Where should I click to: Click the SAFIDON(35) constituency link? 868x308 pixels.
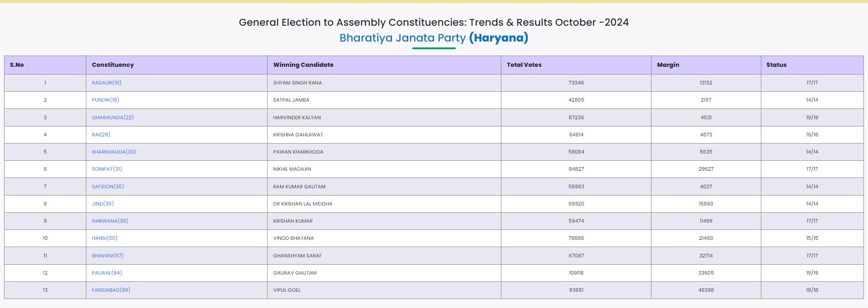tap(108, 187)
